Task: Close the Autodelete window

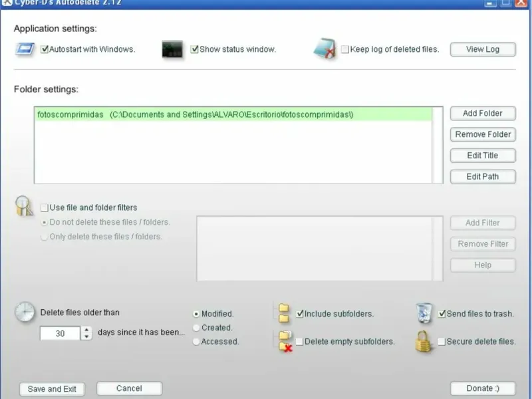Action: click(521, 3)
